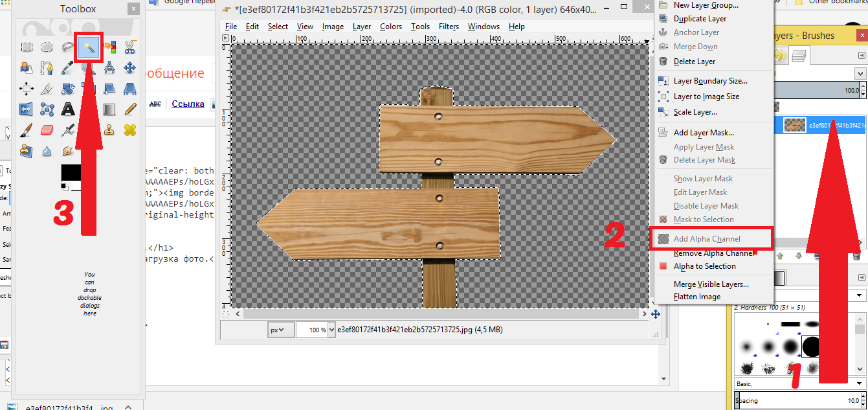Select the Alignment tool
The image size is (868, 410).
pos(27,88)
